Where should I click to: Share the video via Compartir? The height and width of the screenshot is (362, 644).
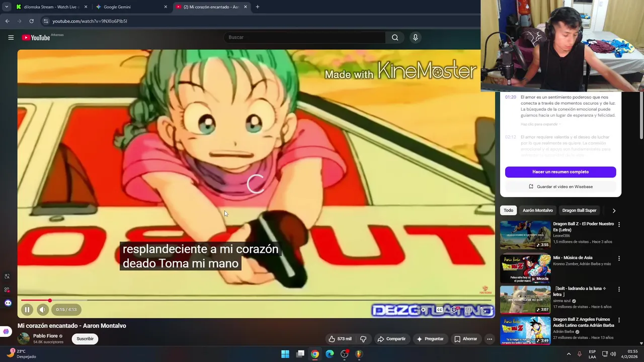tap(391, 339)
